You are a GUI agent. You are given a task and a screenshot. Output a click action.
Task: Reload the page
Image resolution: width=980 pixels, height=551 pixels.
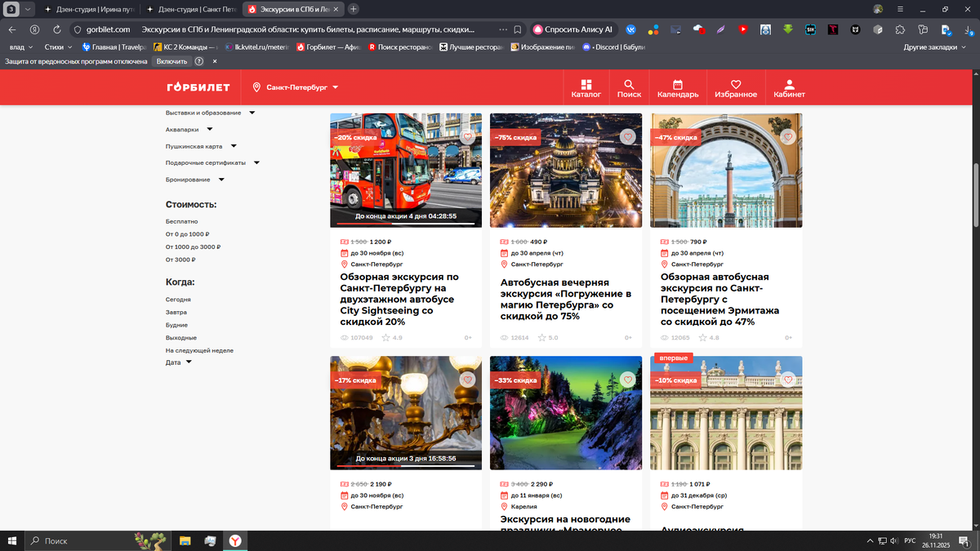[56, 29]
